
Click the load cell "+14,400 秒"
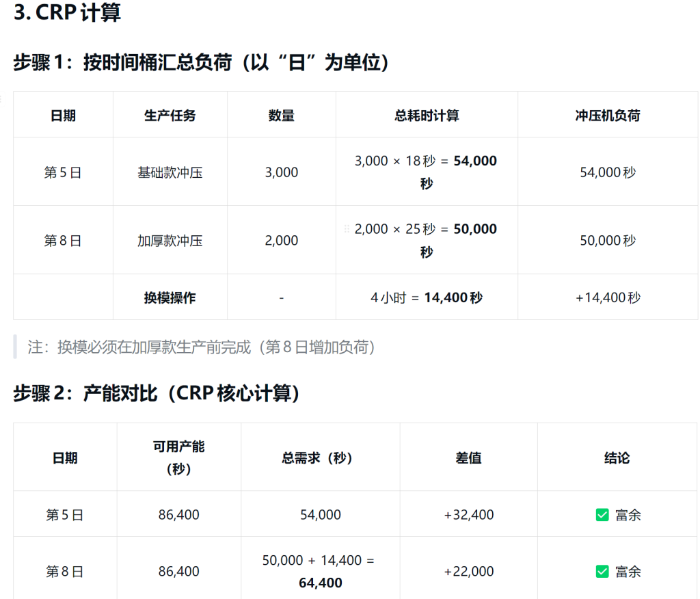coord(608,297)
